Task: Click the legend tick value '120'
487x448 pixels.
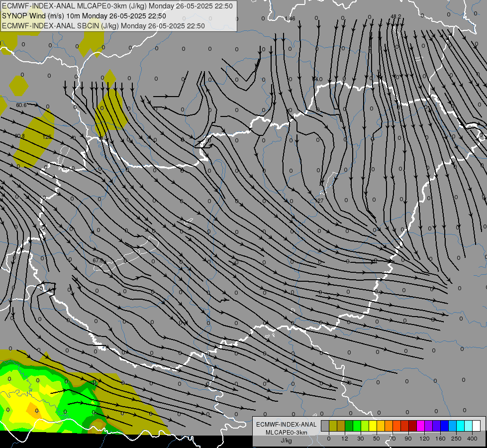Action: 424,439
